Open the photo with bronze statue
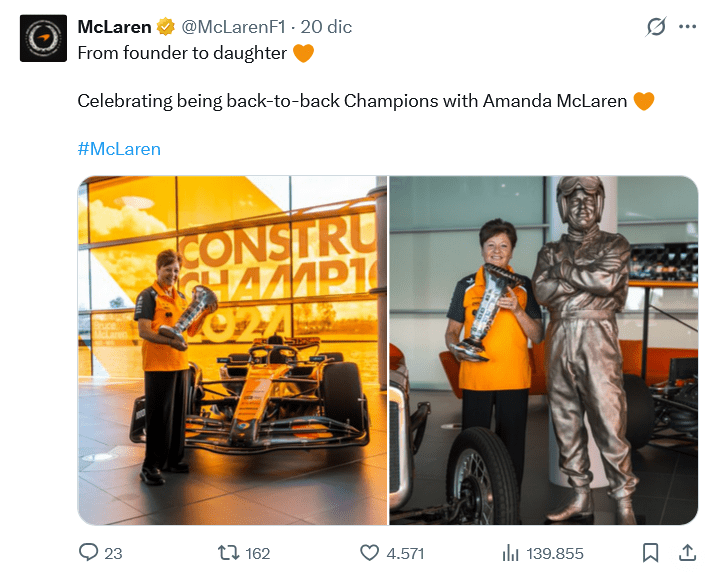The width and height of the screenshot is (718, 578). point(544,350)
